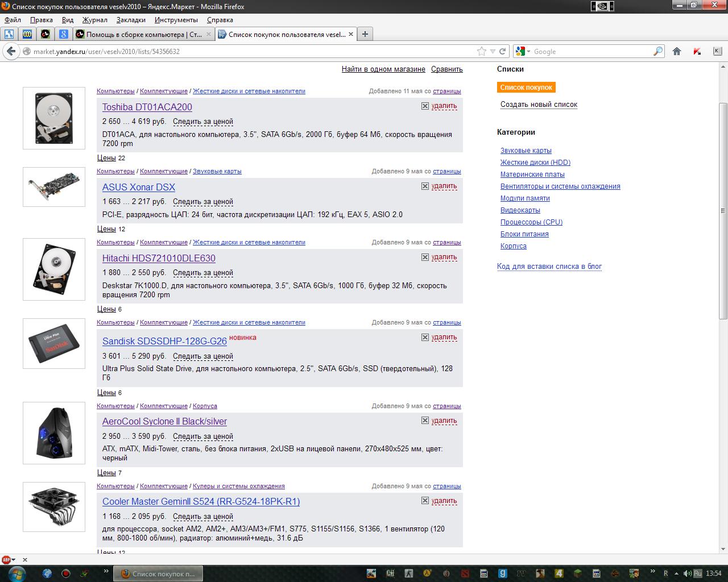Click 'Следить за ценой' for Hitachi drive
This screenshot has height=582, width=728.
(x=203, y=273)
